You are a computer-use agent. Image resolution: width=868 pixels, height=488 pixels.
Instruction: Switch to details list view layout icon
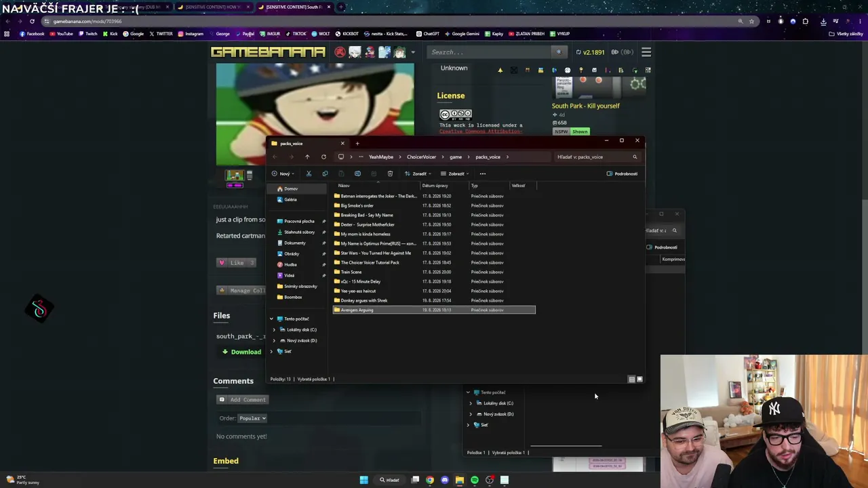tap(631, 379)
